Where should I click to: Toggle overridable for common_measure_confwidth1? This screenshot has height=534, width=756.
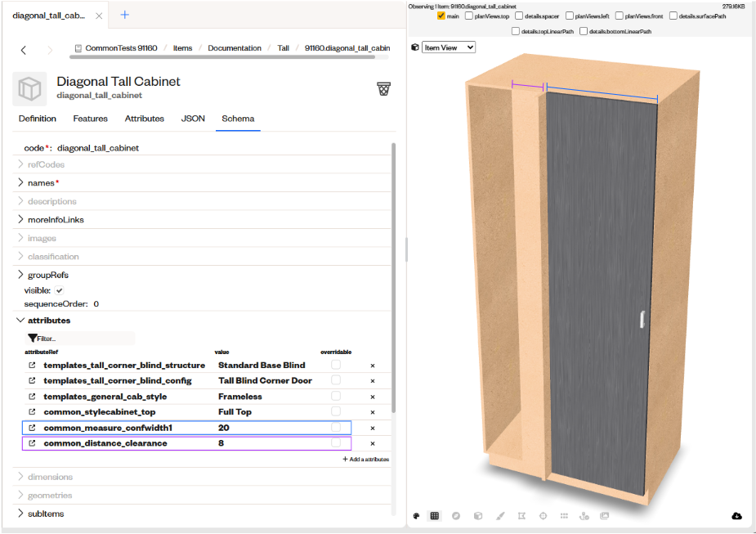tap(336, 428)
